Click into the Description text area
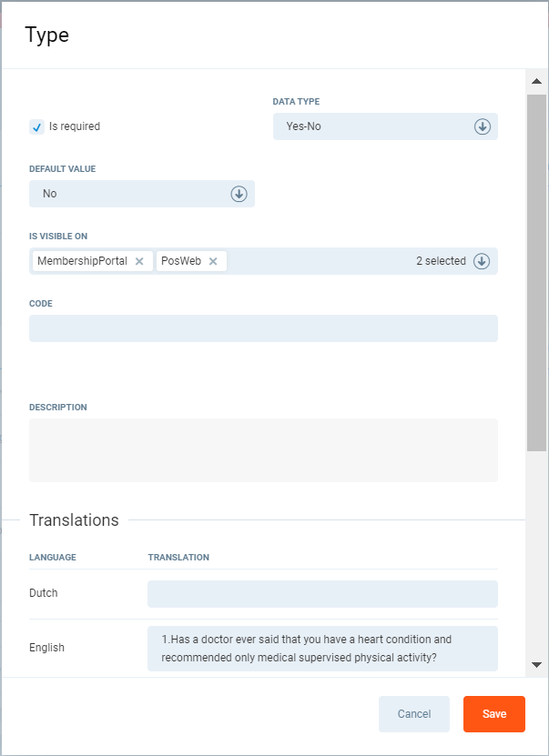Image resolution: width=549 pixels, height=756 pixels. [263, 449]
